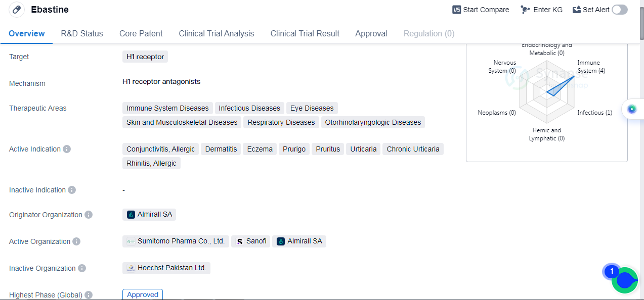Click the H1 receptor target tag
The width and height of the screenshot is (644, 300).
(145, 57)
